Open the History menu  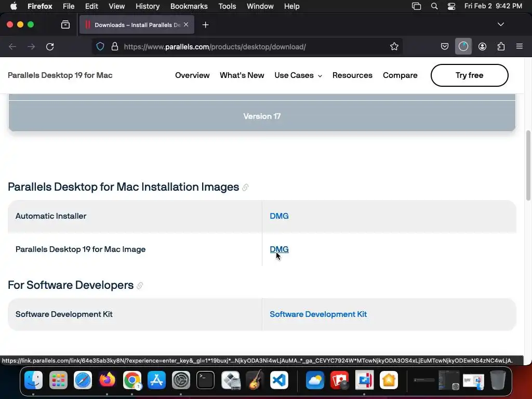coord(148,6)
